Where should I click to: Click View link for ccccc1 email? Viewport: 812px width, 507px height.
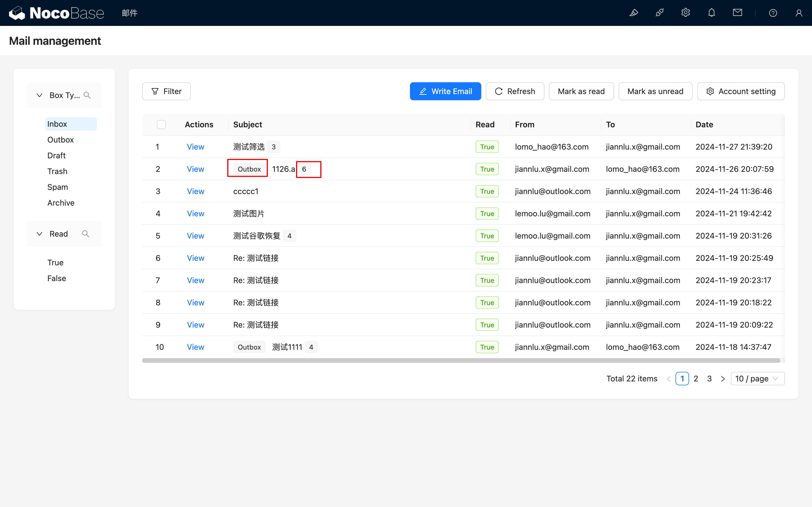[195, 191]
